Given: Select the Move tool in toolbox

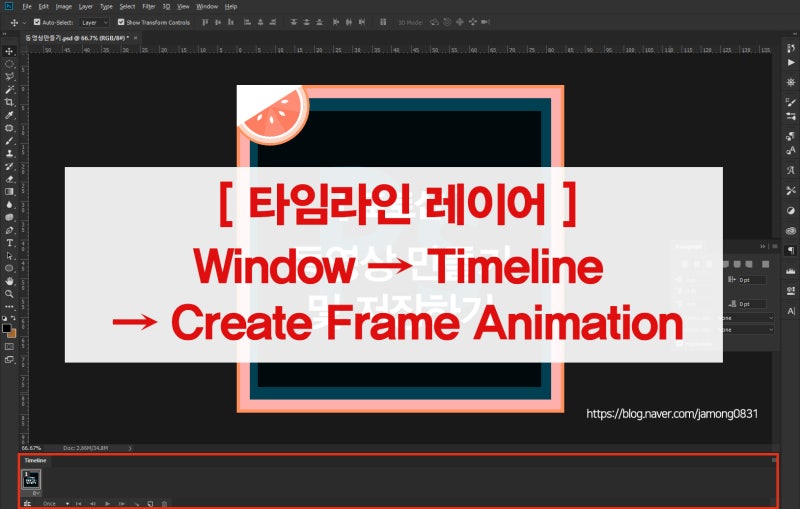Looking at the screenshot, I should point(9,51).
